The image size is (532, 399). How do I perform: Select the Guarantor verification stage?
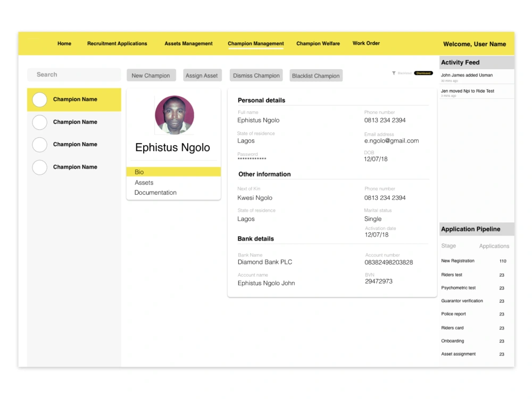point(462,301)
